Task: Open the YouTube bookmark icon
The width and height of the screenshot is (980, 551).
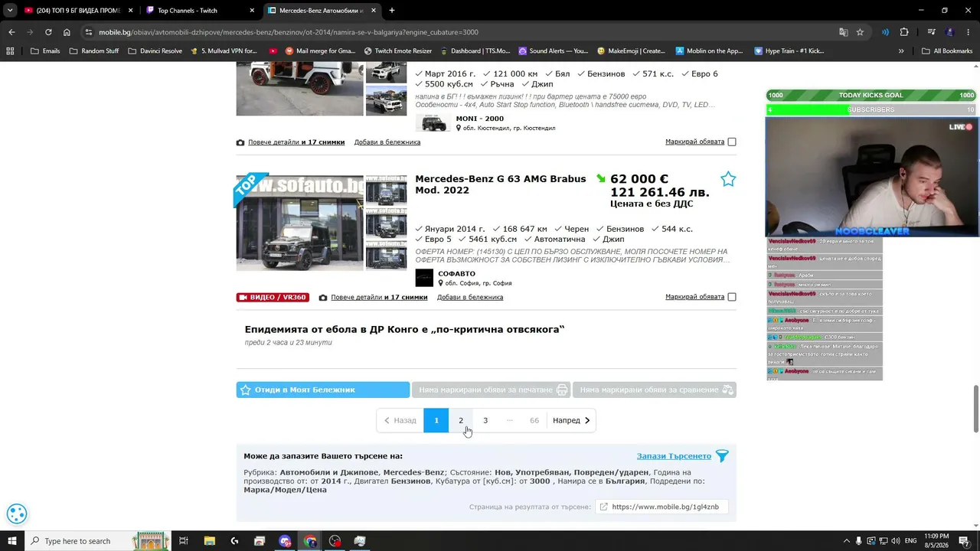Action: 273,51
